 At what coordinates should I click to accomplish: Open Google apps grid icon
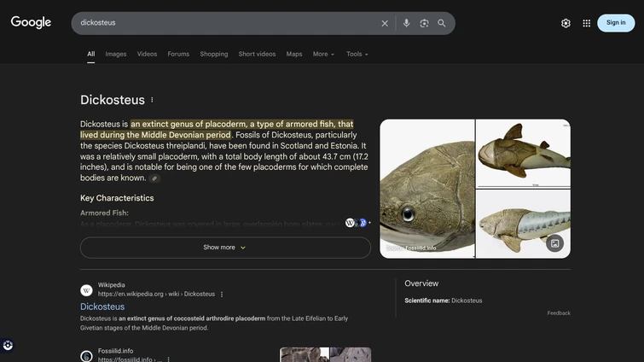click(587, 23)
